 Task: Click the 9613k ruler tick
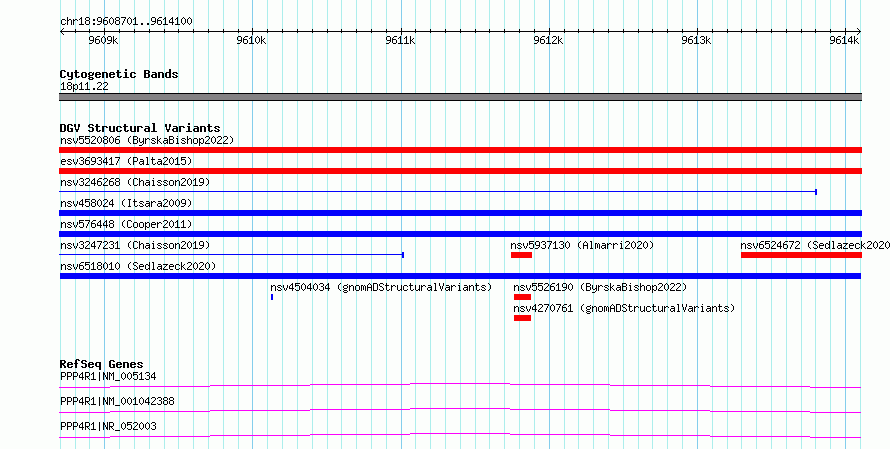pyautogui.click(x=696, y=40)
